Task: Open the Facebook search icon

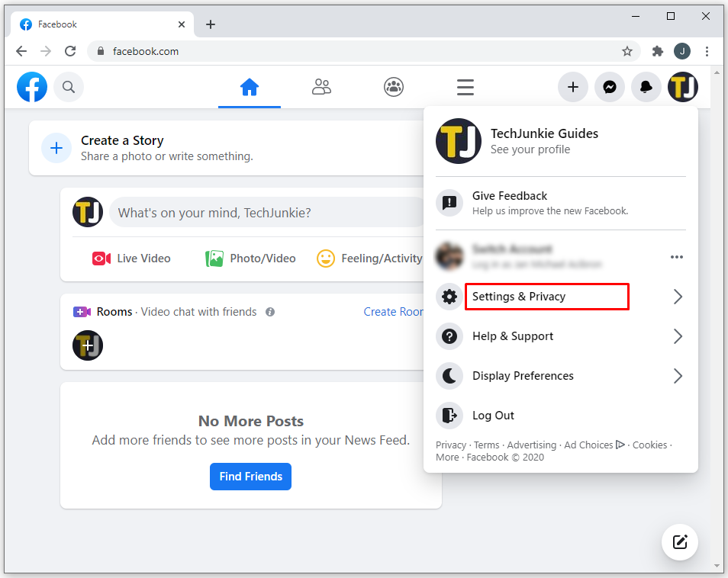Action: tap(69, 87)
